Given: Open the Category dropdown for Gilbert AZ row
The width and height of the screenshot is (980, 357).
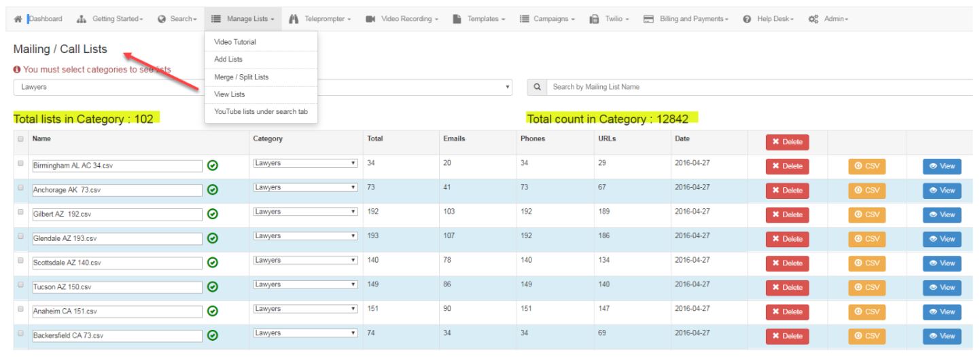Looking at the screenshot, I should click(305, 212).
